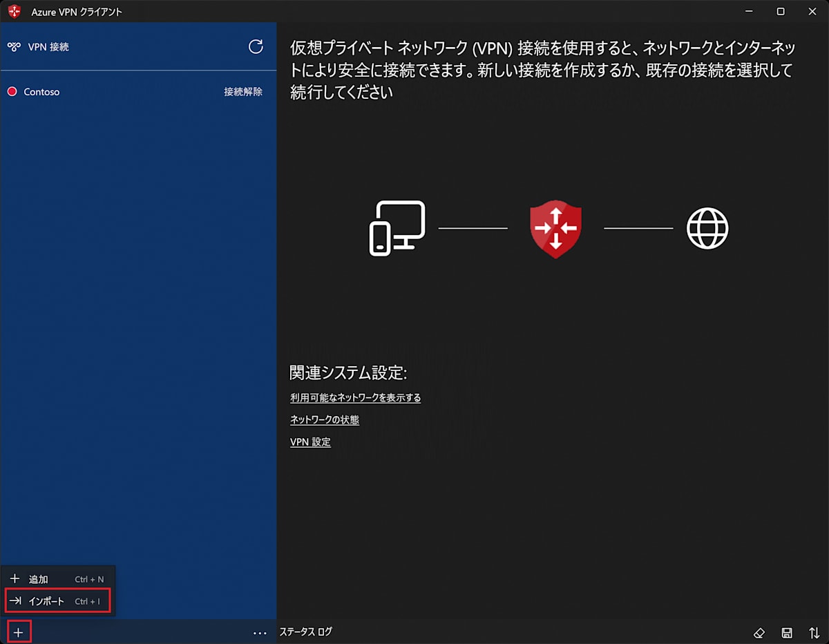Close the Azure VPN client window

pyautogui.click(x=812, y=11)
